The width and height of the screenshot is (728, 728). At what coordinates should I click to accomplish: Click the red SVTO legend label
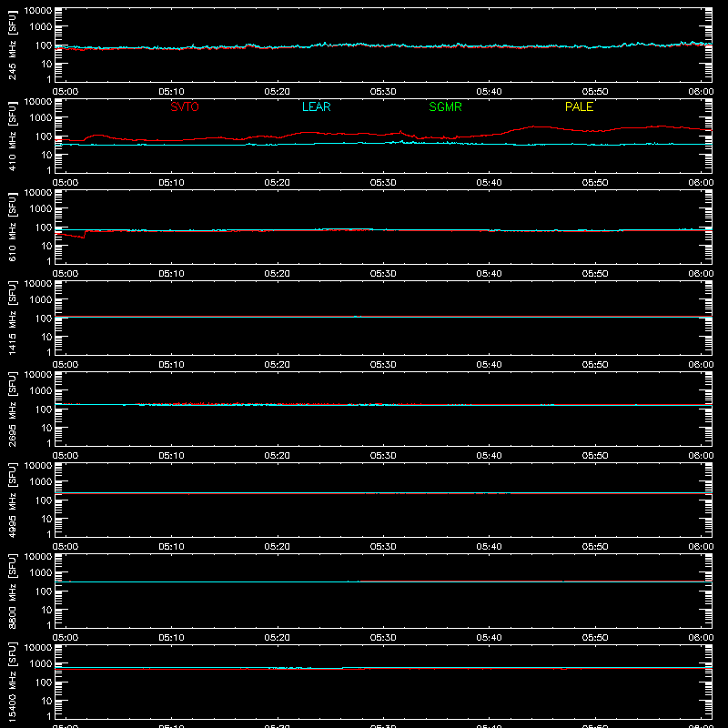(x=185, y=106)
